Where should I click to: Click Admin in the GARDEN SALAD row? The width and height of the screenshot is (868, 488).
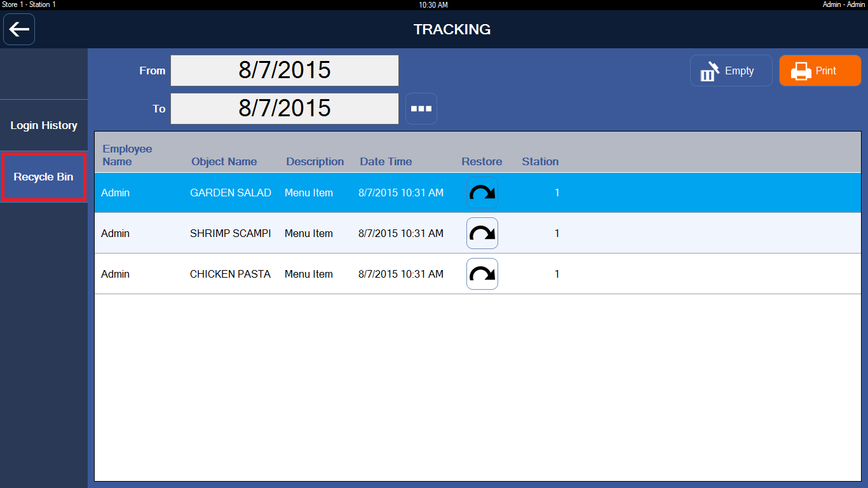pos(115,193)
